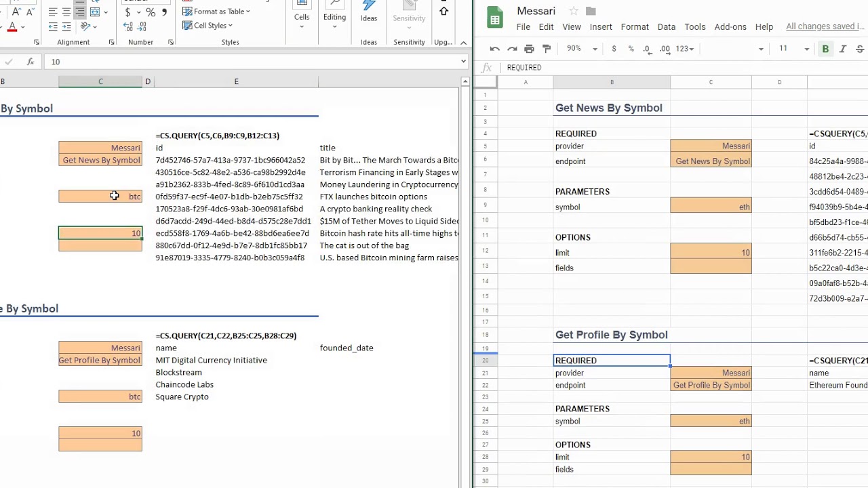
Task: Open the View menu in Google Sheets
Action: [571, 27]
